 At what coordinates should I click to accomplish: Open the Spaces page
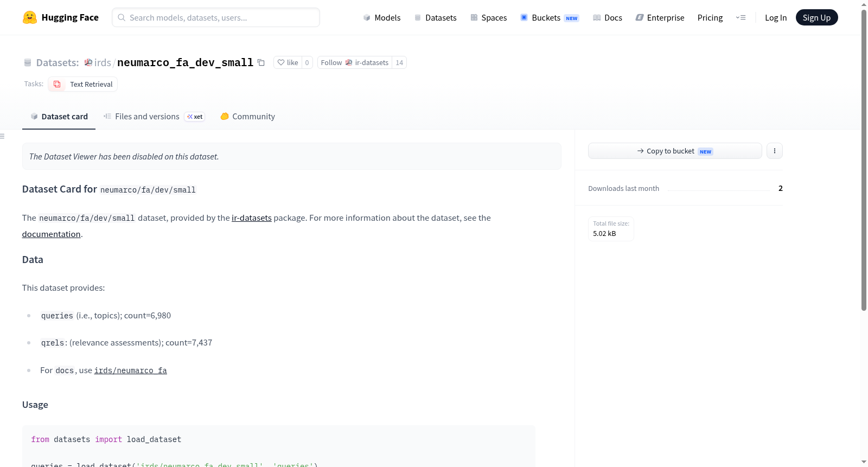[x=489, y=17]
